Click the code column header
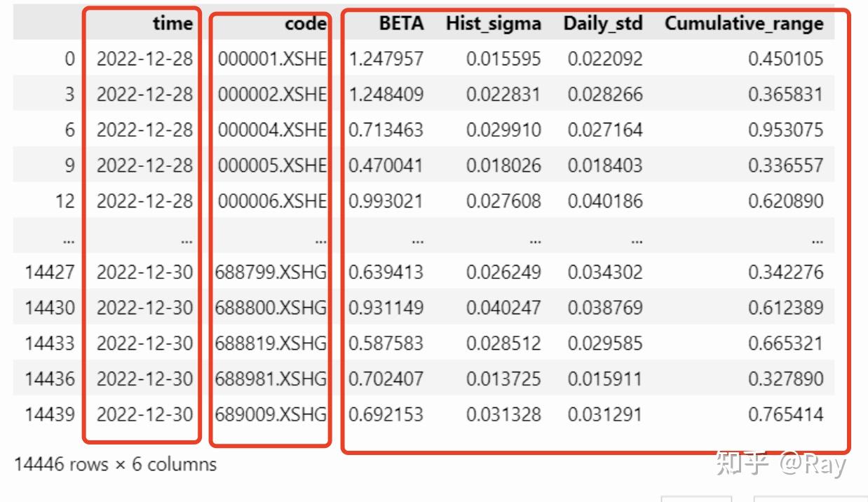The image size is (868, 502). 306,23
